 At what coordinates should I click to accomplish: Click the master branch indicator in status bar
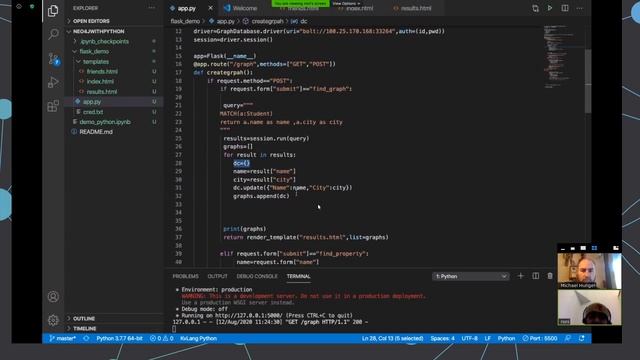(62, 338)
